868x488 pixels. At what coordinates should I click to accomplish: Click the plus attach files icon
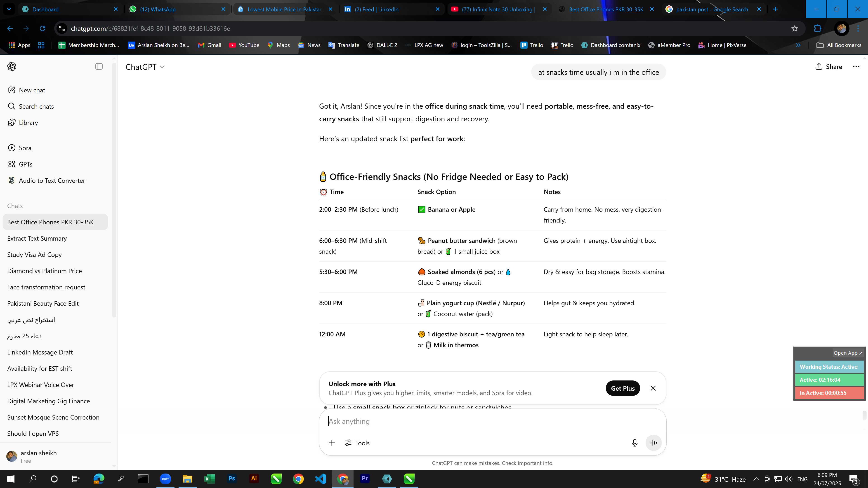point(332,443)
